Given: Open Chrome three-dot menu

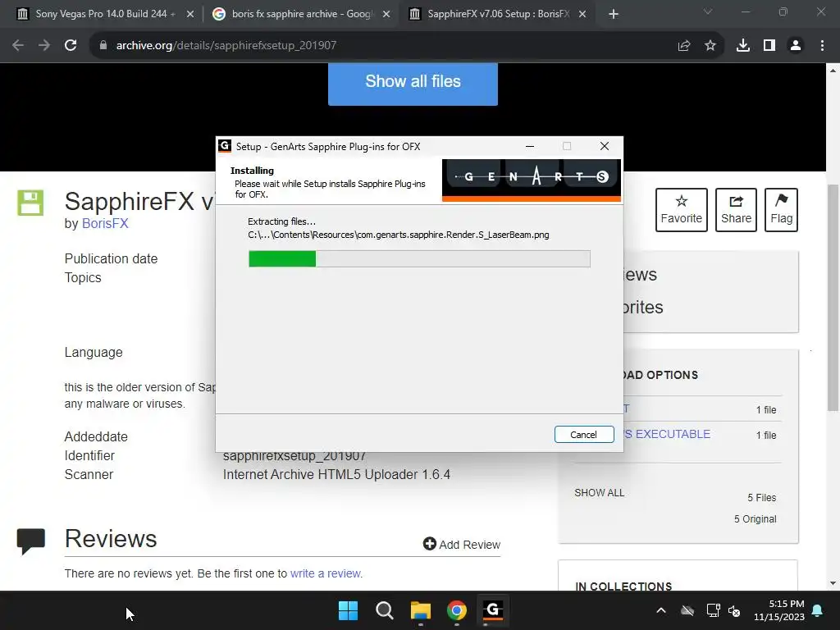Looking at the screenshot, I should click(x=822, y=46).
